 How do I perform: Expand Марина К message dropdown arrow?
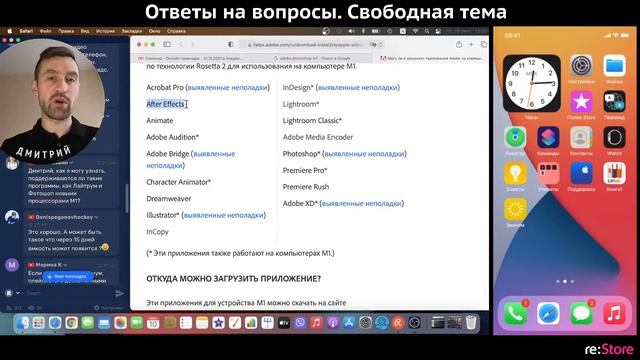click(65, 265)
